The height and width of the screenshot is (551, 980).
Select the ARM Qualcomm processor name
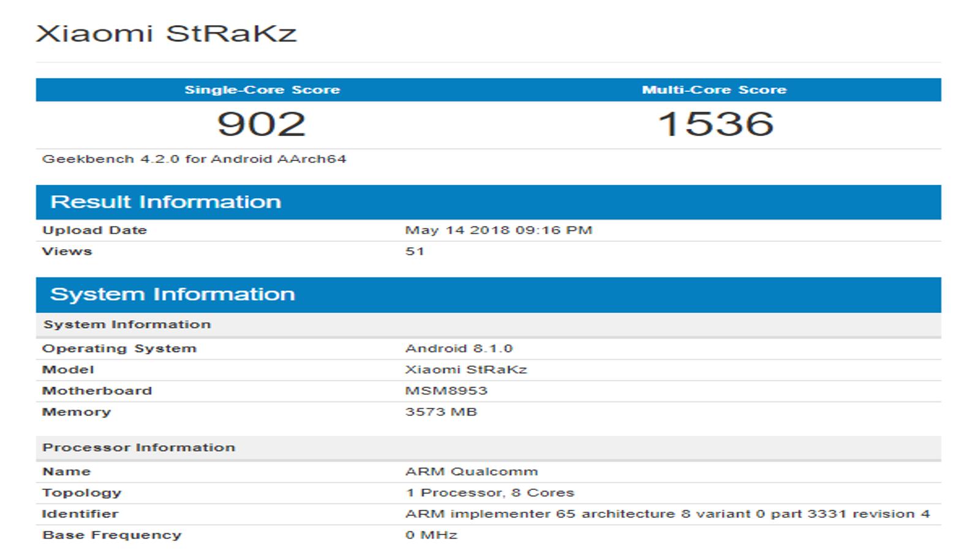point(472,472)
